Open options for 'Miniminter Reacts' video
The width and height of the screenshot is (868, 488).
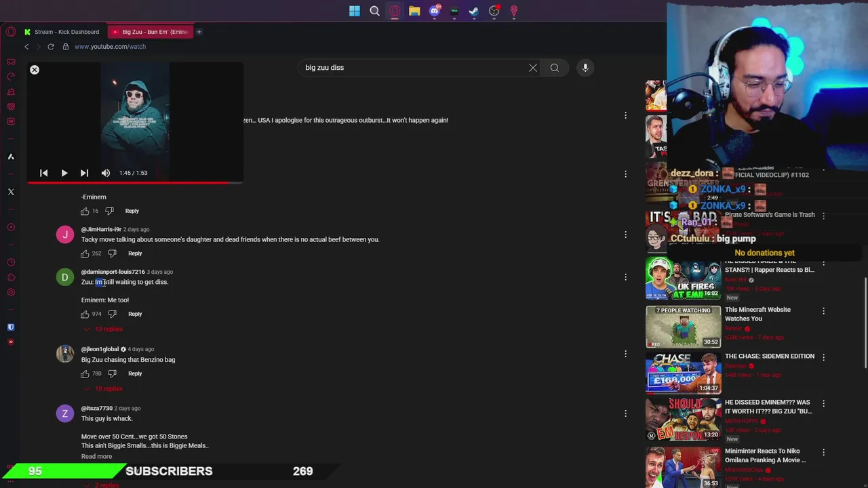click(823, 452)
